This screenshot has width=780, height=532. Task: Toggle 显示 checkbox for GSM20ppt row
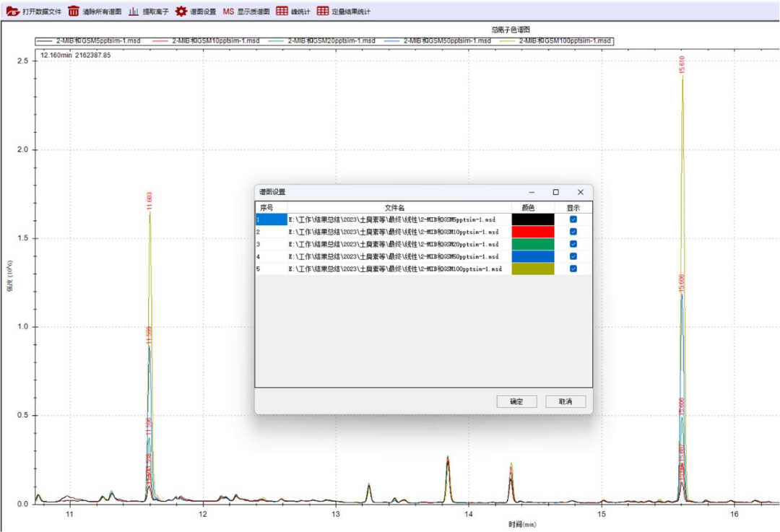tap(573, 244)
